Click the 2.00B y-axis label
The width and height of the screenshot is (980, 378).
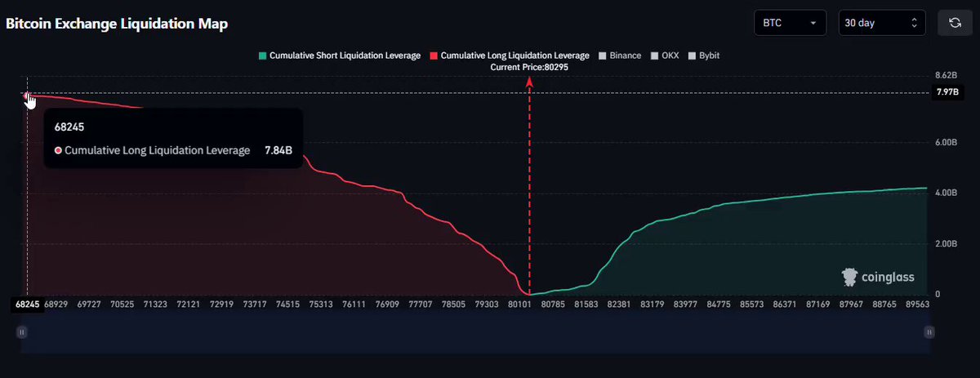coord(946,243)
